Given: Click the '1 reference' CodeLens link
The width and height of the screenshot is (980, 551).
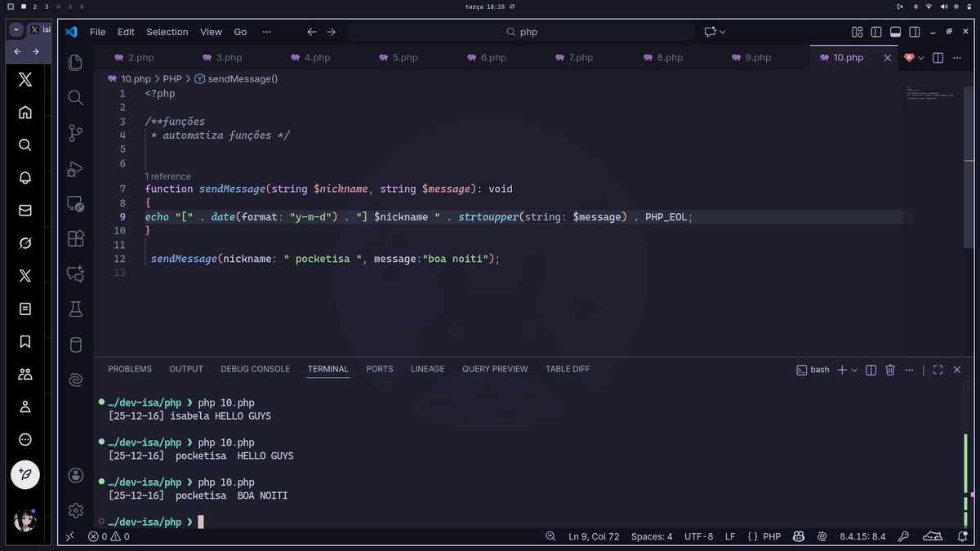Looking at the screenshot, I should coord(167,176).
